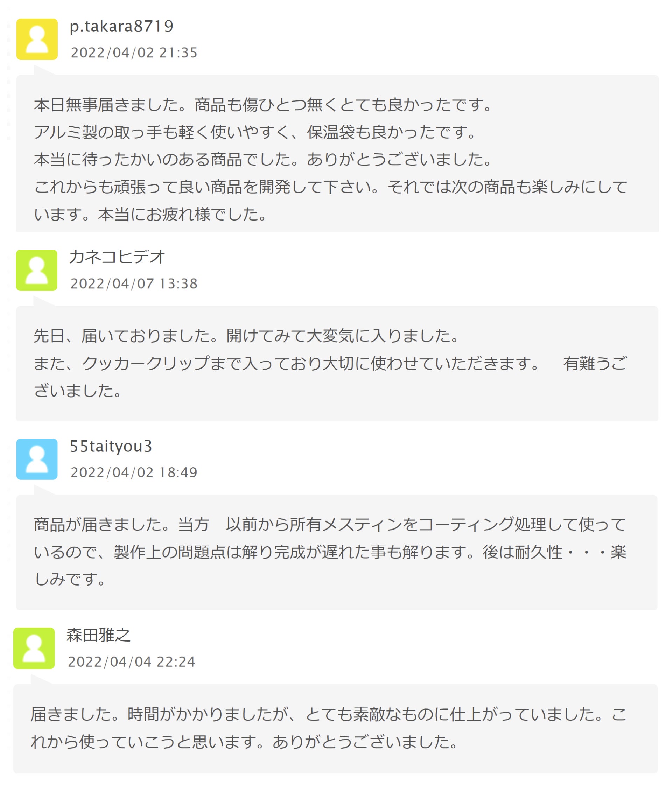Click the speech bubble pointer under カネコヒデオ's avatar
The height and width of the screenshot is (791, 672).
[x=41, y=301]
